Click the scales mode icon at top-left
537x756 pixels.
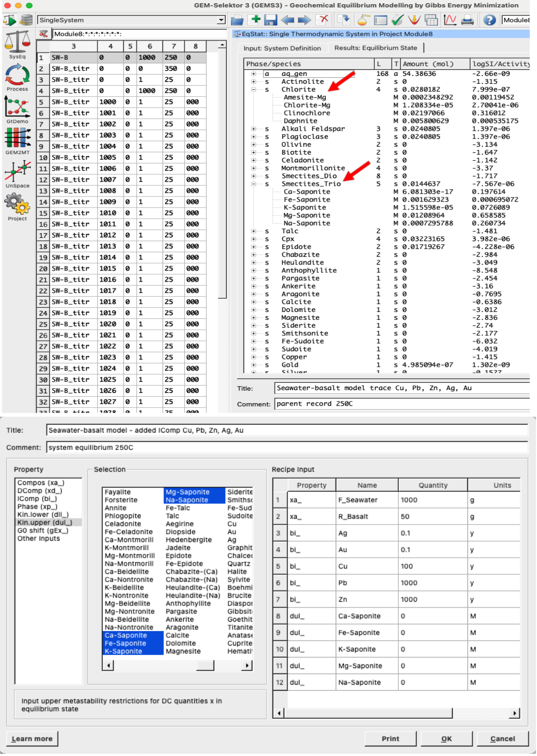click(x=10, y=20)
